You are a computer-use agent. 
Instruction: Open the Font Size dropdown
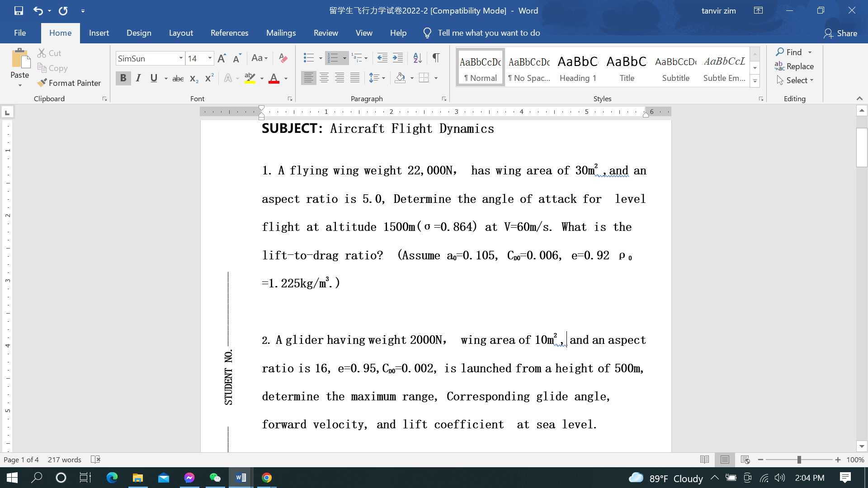tap(209, 58)
